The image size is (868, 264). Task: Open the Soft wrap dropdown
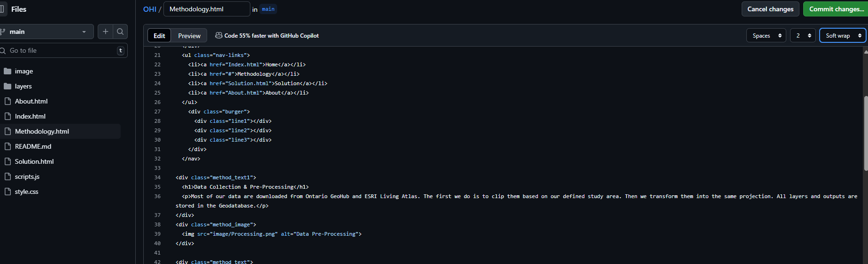[x=843, y=35]
